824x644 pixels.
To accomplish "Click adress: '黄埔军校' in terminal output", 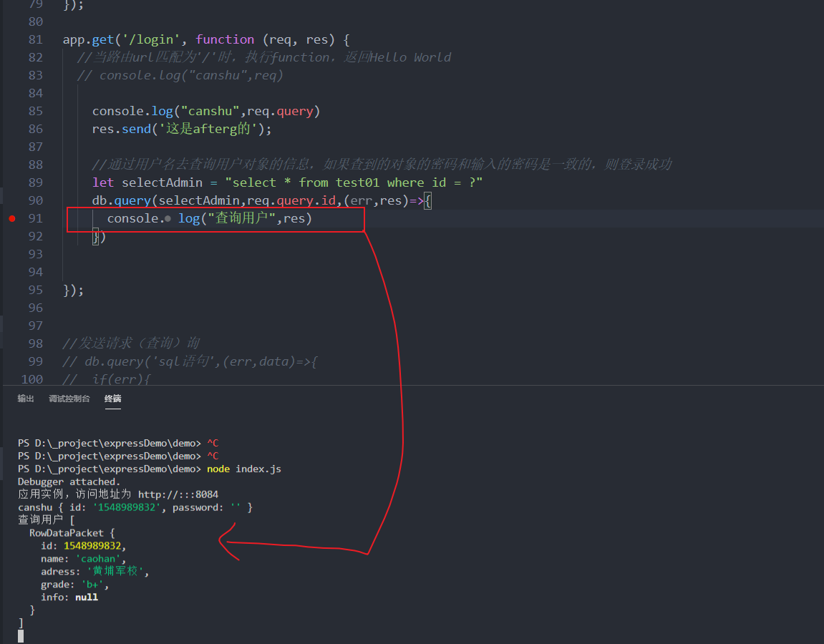I will (95, 572).
